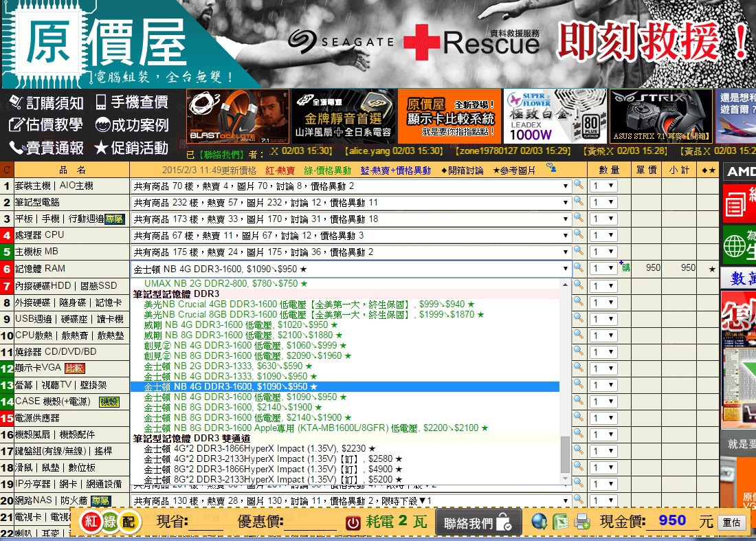Click the dropdown list scrollbar thumb
Screen dimensions: 756x541
point(565,454)
